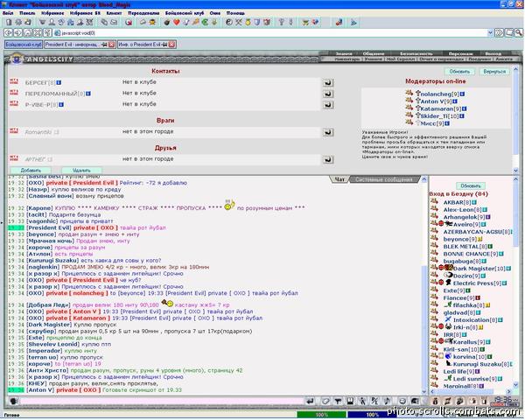Click the percent symbol chat icon
Viewport: 525px width, 420px height.
click(x=374, y=401)
